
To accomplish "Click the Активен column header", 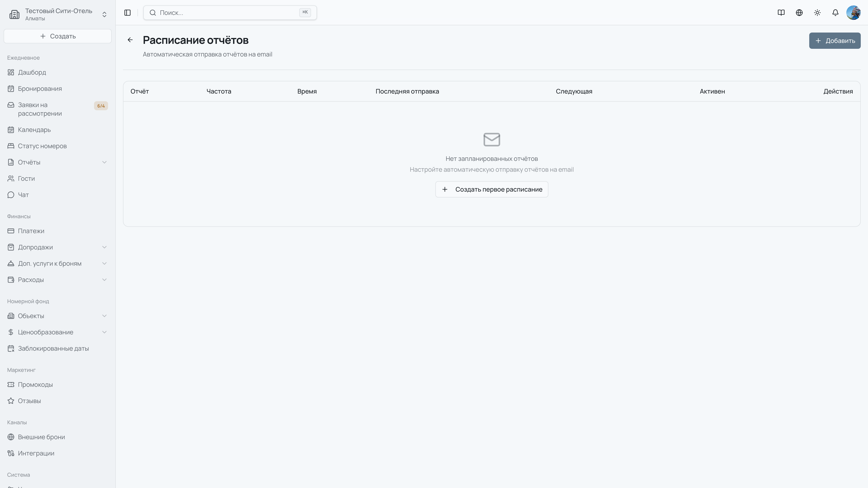I will 712,91.
